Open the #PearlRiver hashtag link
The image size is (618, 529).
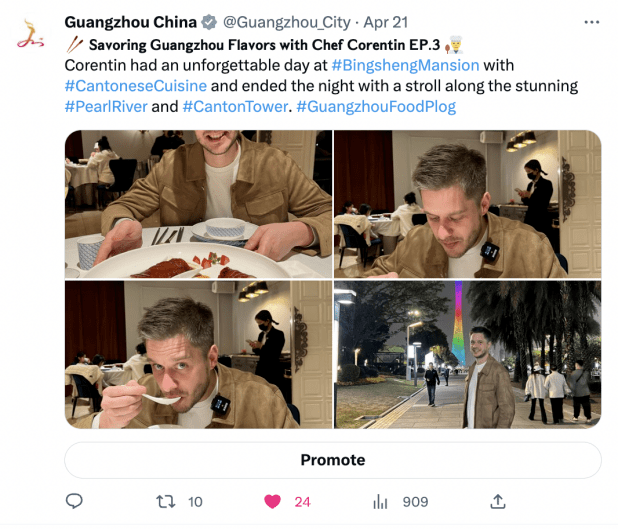click(x=106, y=106)
